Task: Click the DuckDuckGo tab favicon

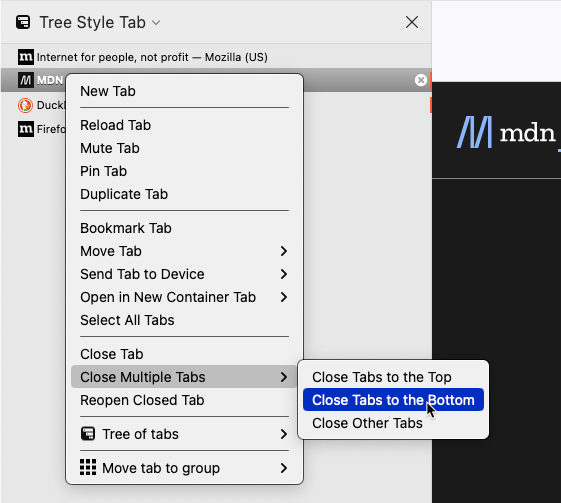Action: click(25, 105)
